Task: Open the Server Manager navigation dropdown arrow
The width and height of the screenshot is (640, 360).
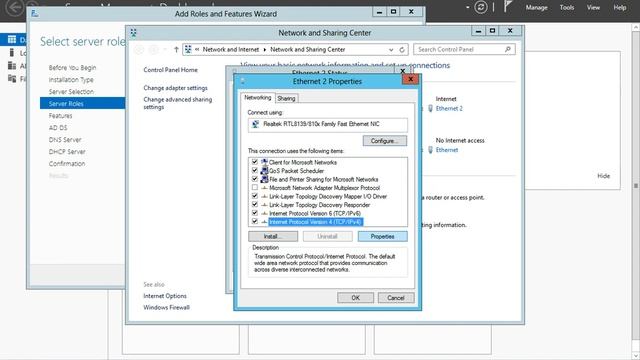Action: [x=467, y=7]
